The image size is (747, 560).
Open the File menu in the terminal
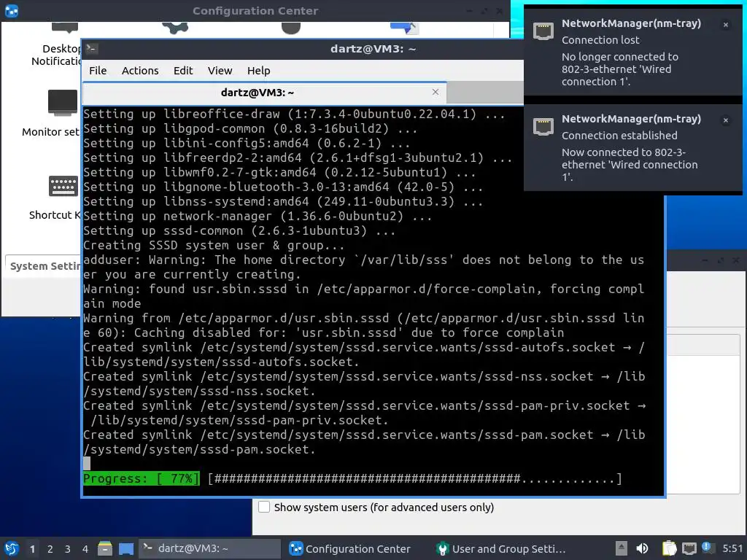tap(98, 71)
